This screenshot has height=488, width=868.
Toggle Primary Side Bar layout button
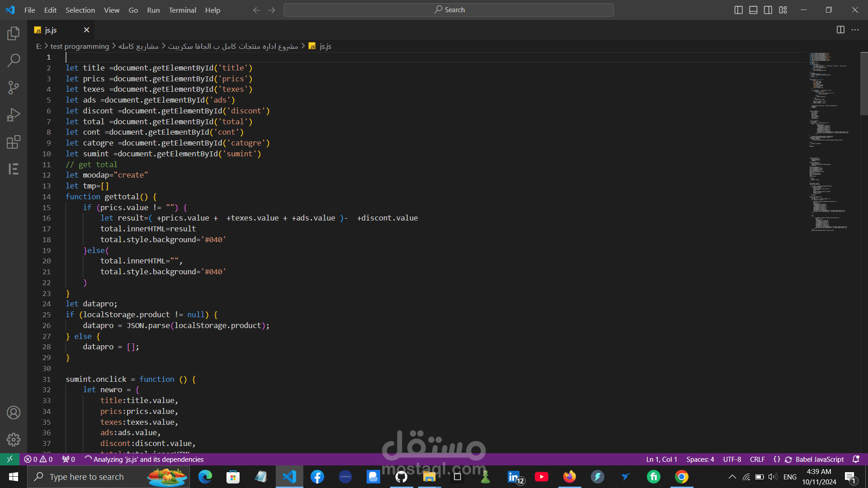tap(738, 10)
